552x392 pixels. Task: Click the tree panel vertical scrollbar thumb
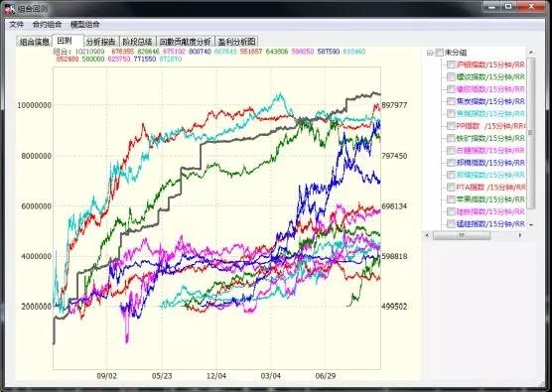tap(531, 133)
